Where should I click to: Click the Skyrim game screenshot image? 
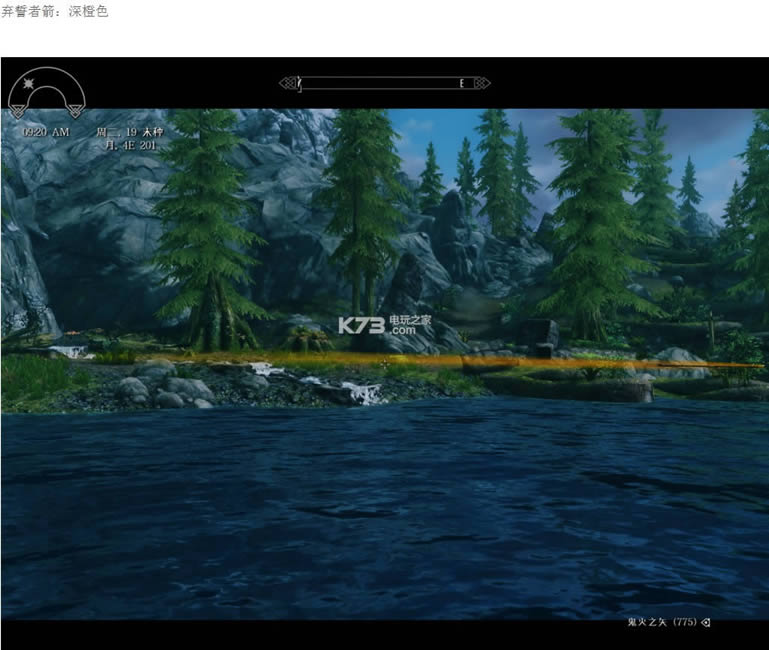(x=385, y=354)
